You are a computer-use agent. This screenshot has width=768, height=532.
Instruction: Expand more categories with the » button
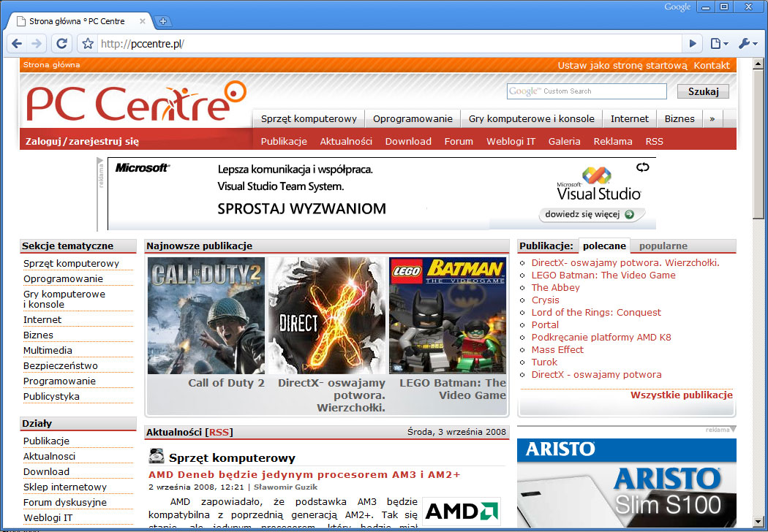tap(712, 118)
